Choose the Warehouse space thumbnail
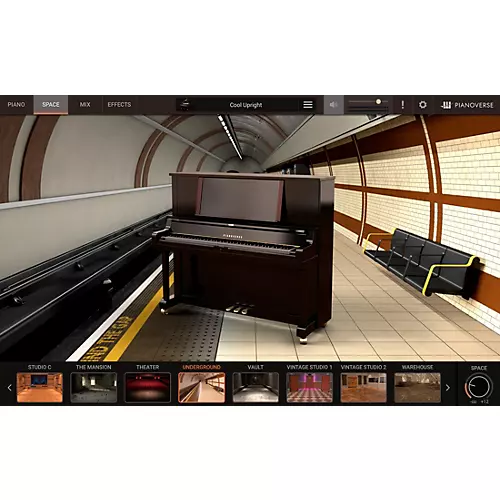This screenshot has width=500, height=500. (x=417, y=388)
